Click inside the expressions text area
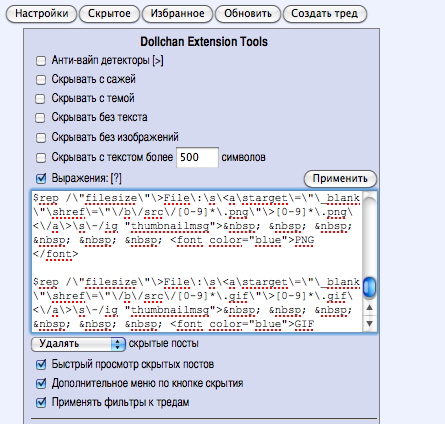 click(x=197, y=262)
